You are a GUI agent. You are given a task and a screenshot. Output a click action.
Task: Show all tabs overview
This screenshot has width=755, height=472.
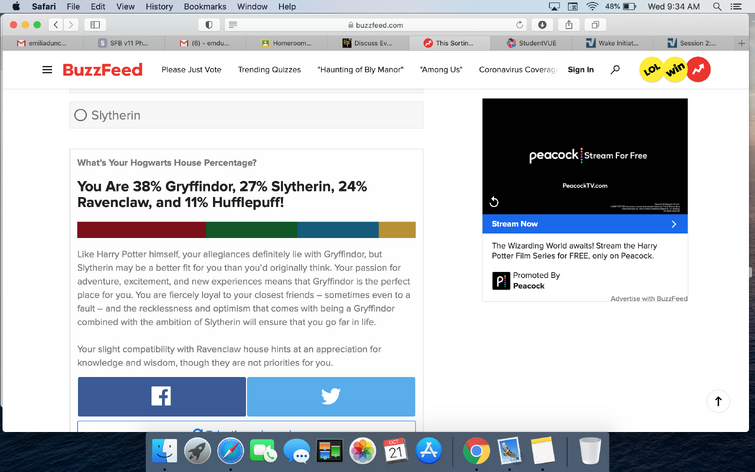pos(595,25)
